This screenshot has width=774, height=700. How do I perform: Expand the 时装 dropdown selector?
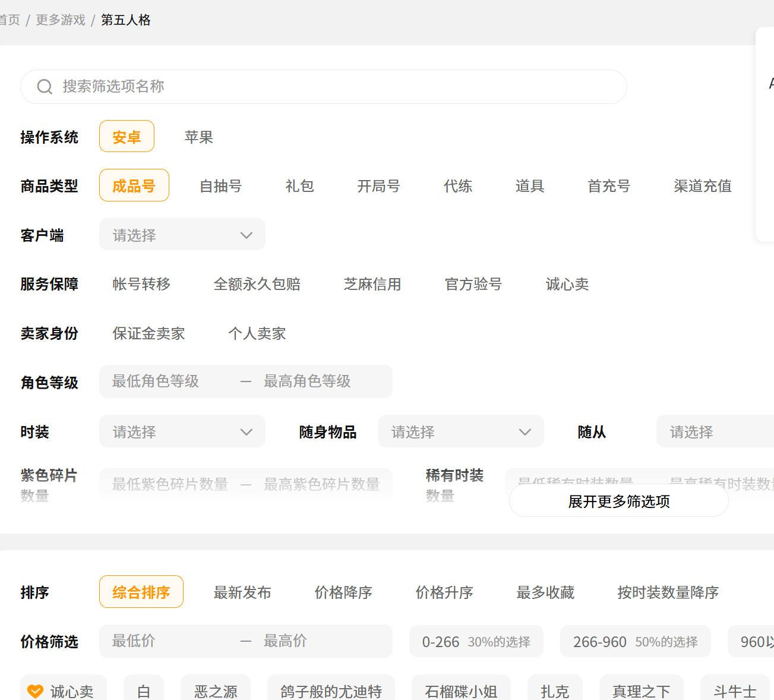pos(182,432)
